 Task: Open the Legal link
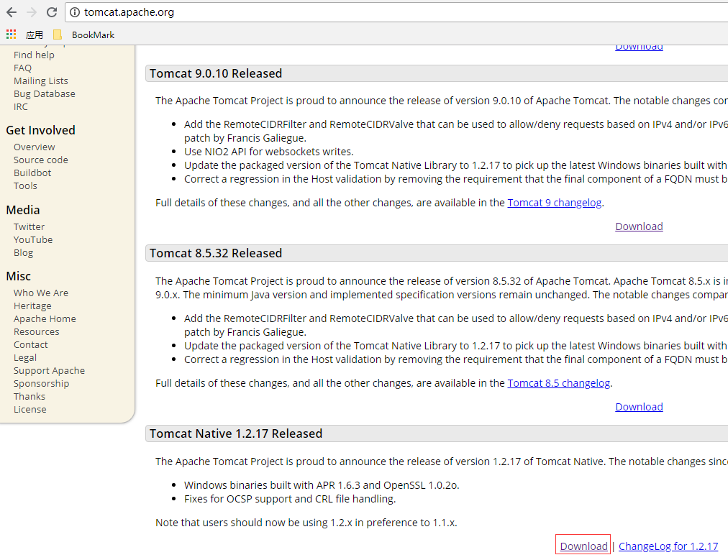pyautogui.click(x=25, y=358)
